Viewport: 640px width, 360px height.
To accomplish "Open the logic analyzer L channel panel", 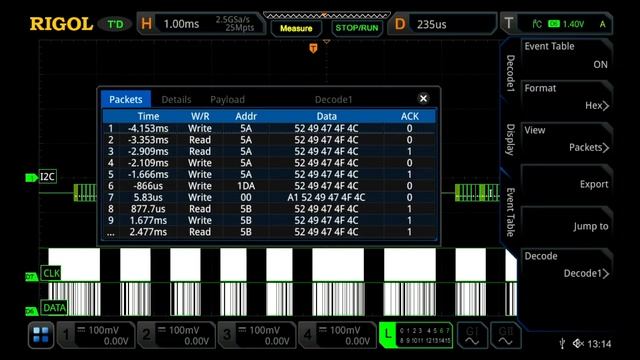I will pos(416,335).
